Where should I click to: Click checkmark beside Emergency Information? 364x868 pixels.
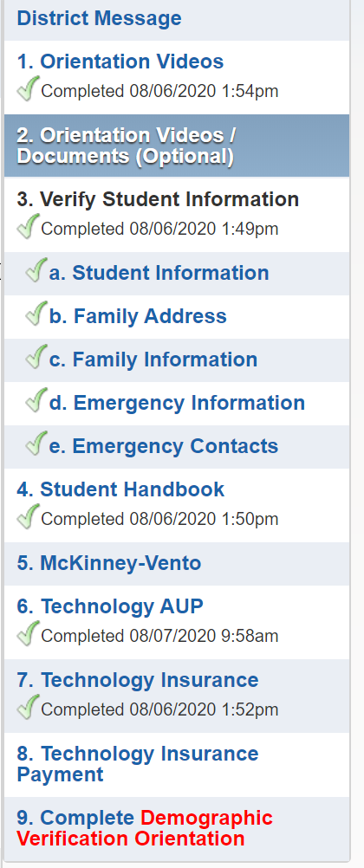click(x=36, y=399)
